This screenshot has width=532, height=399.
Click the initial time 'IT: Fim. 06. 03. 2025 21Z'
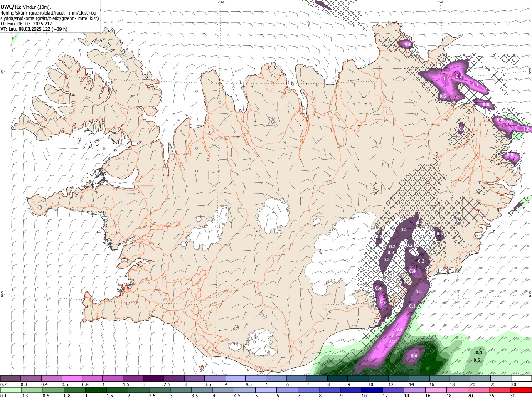(26, 24)
